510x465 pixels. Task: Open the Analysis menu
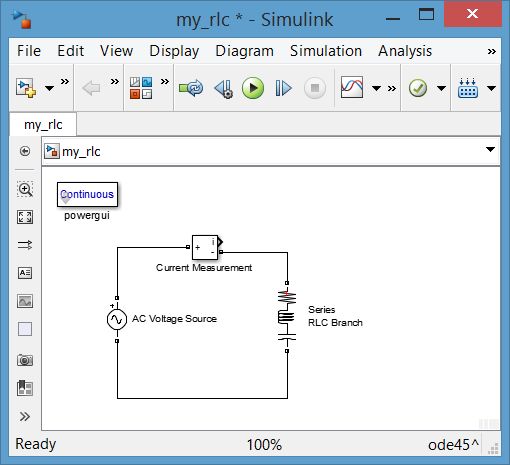pyautogui.click(x=405, y=51)
